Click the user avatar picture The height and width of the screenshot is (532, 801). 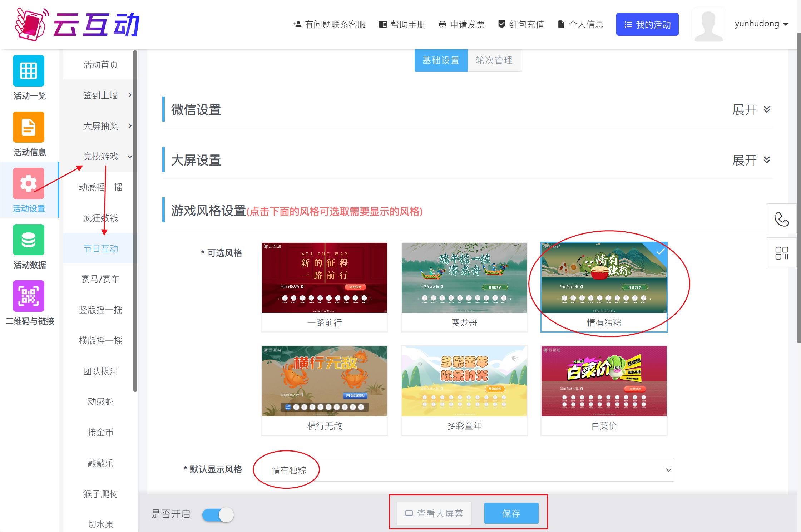[x=708, y=24]
